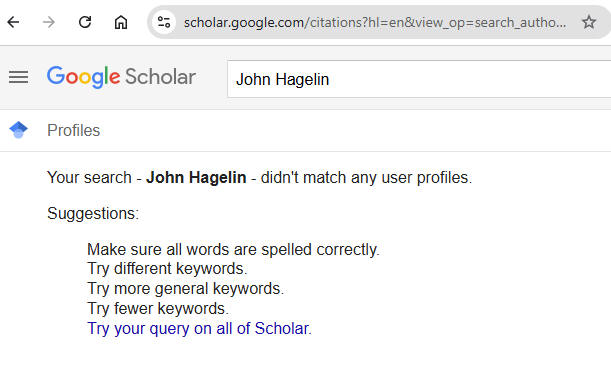Viewport: 611px width, 373px height.
Task: Try your query on all of Scholar
Action: 200,329
